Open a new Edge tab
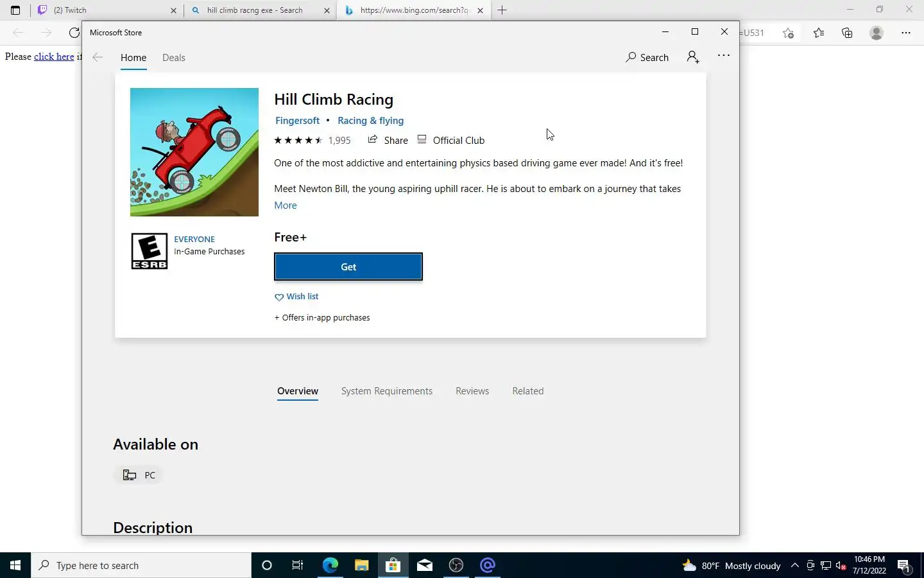Screen dimensions: 924x578 click(502, 10)
